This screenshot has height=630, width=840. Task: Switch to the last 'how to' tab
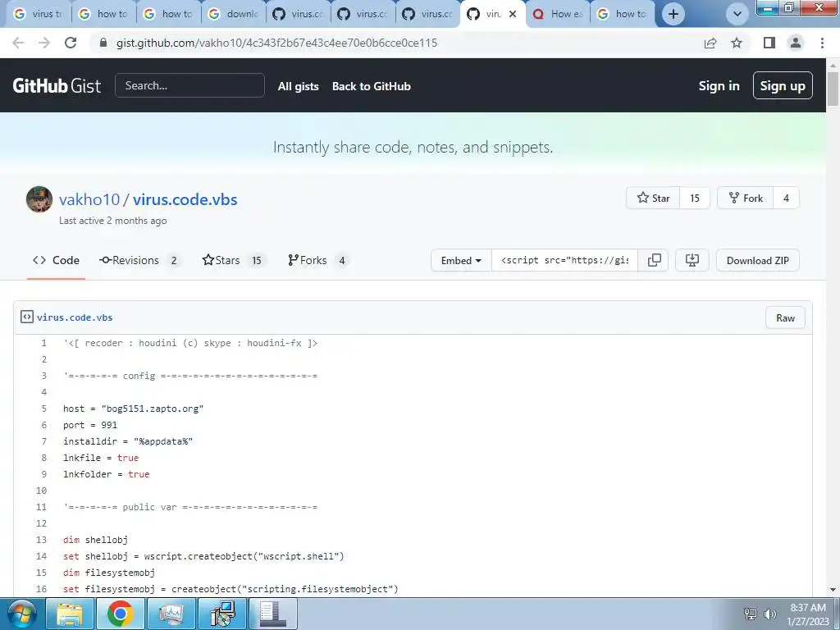coord(623,14)
